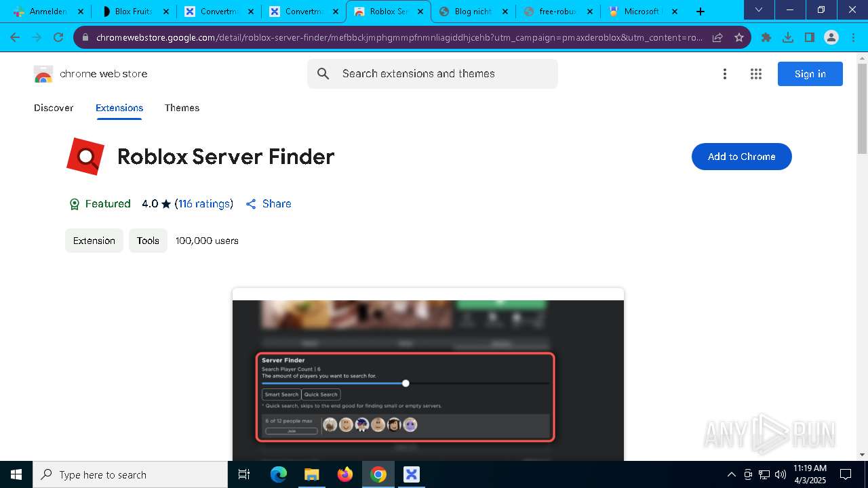This screenshot has height=488, width=868.
Task: Open Windows Start menu
Action: 16,474
